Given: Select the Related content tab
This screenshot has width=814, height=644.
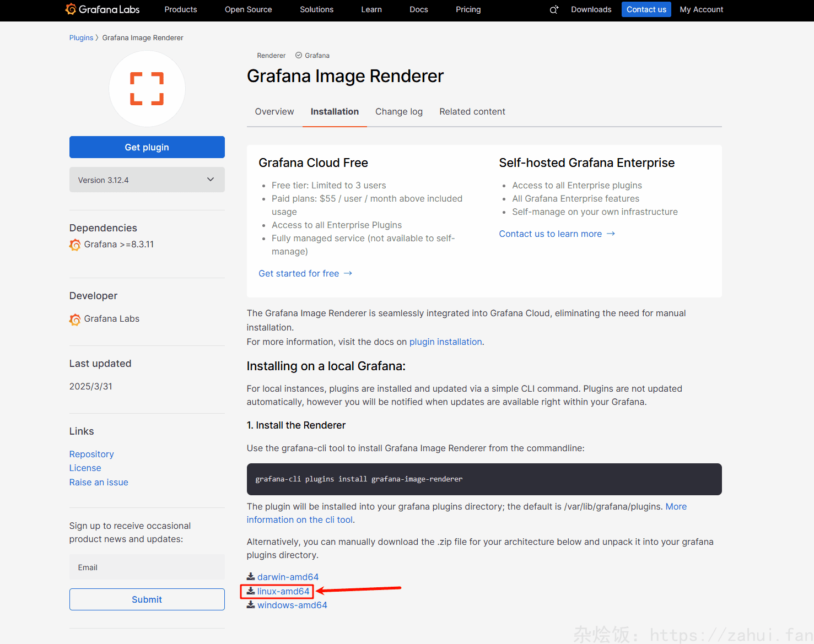Looking at the screenshot, I should pyautogui.click(x=472, y=111).
